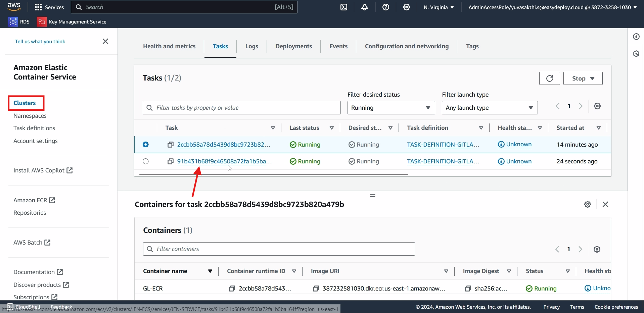Launch CloudShell from top bar icon
The width and height of the screenshot is (644, 313).
344,7
